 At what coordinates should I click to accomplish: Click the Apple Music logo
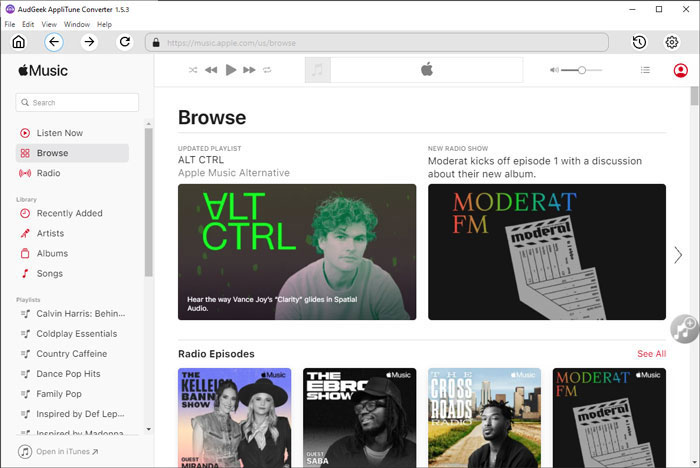[43, 71]
